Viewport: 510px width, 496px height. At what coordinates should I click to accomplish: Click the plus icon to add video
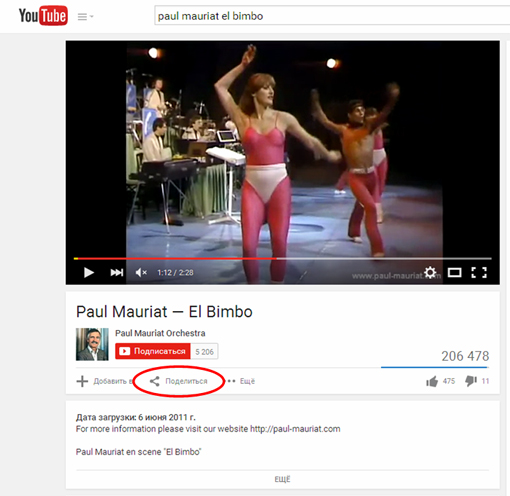click(x=82, y=381)
